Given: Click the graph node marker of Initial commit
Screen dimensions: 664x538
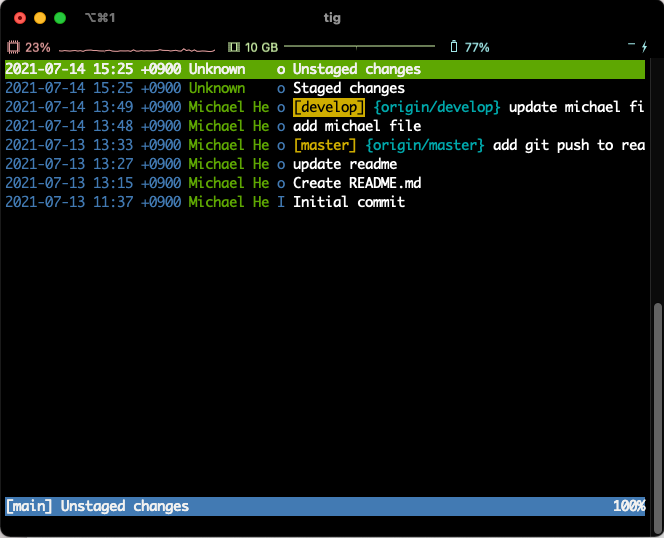Looking at the screenshot, I should tap(281, 202).
